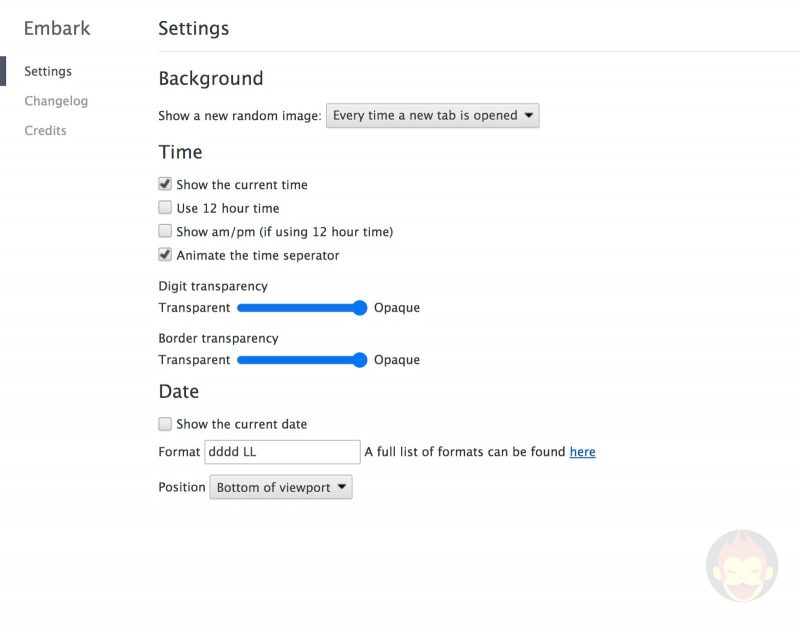Adjust the Digit transparency slider
800x628 pixels.
[358, 308]
